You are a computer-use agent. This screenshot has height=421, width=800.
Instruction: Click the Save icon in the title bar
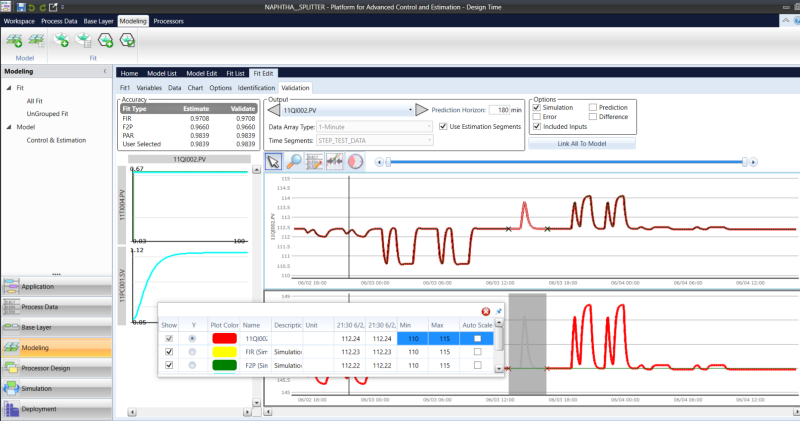pyautogui.click(x=21, y=7)
